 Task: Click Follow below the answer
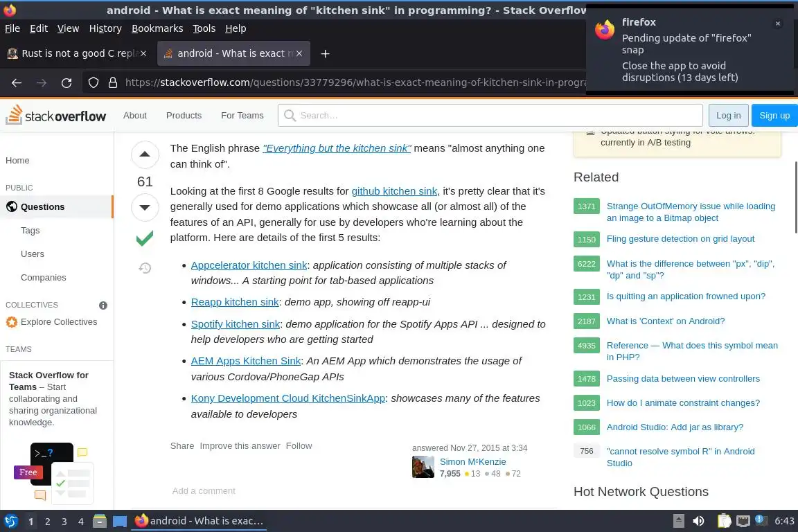click(299, 446)
